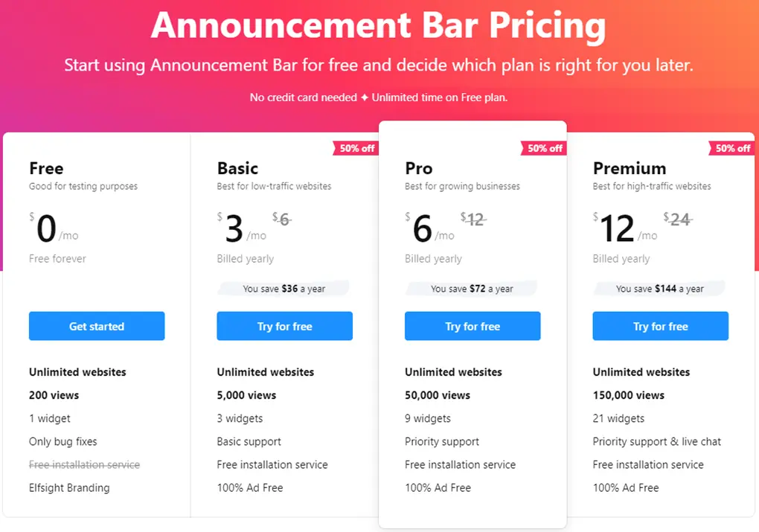
Task: Click the Free plan's Get started button
Action: tap(96, 326)
